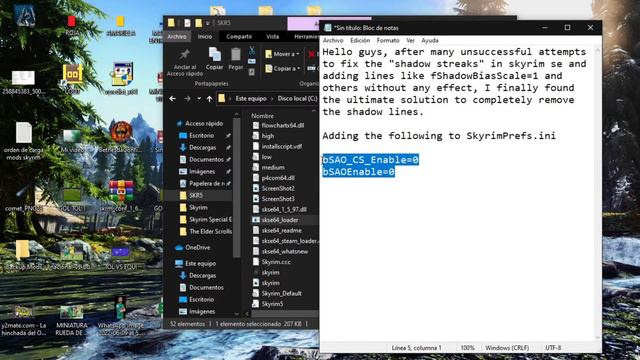Open the Mover a dropdown
The image size is (640, 360).
[282, 54]
